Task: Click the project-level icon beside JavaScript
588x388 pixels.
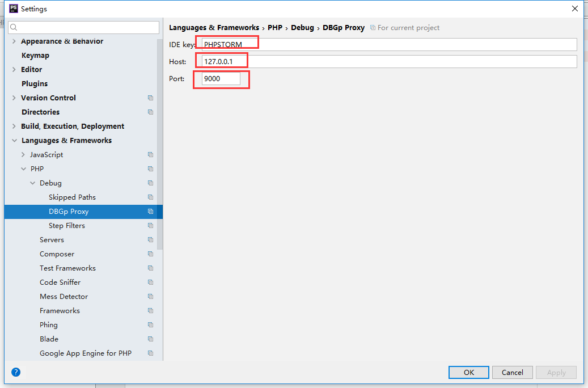Action: [x=150, y=155]
